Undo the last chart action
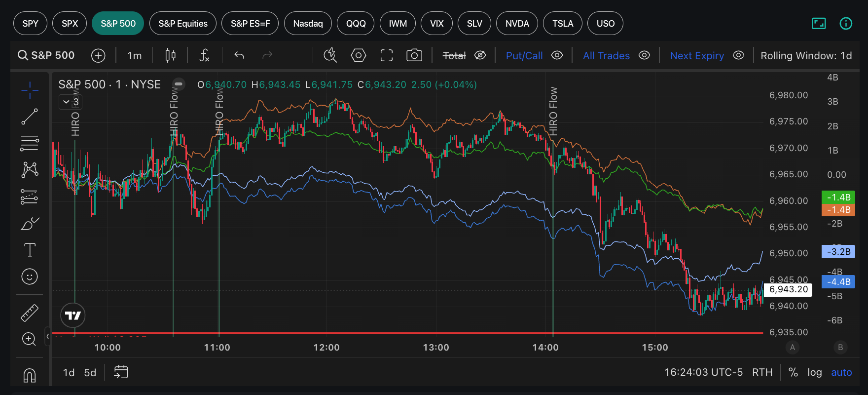The width and height of the screenshot is (868, 395). (239, 55)
